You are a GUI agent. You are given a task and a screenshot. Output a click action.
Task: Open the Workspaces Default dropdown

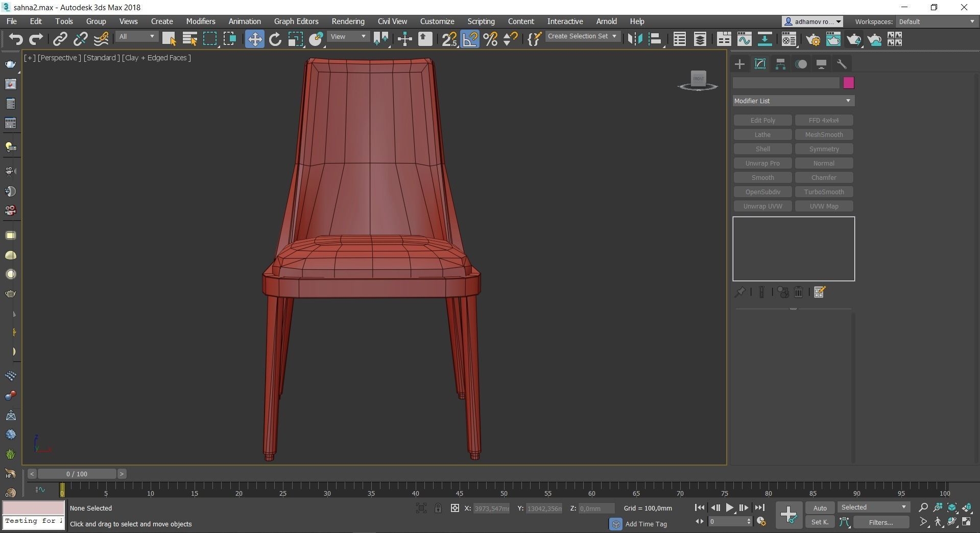[937, 21]
